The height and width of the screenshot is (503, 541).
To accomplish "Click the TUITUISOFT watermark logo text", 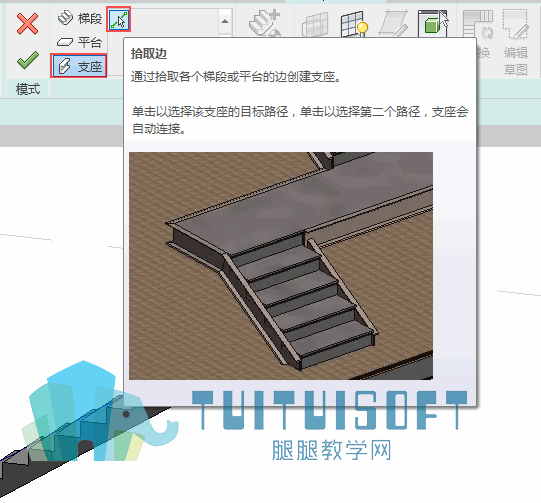I will click(x=329, y=410).
